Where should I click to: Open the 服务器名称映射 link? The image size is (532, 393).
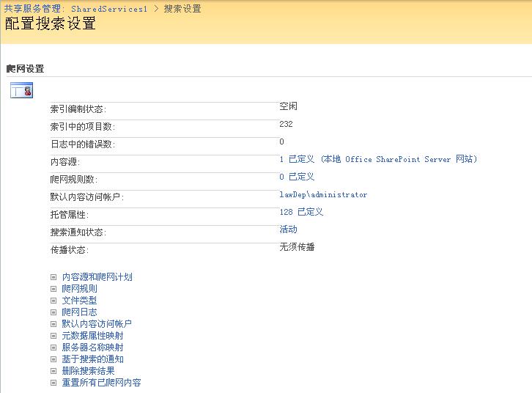tap(92, 348)
